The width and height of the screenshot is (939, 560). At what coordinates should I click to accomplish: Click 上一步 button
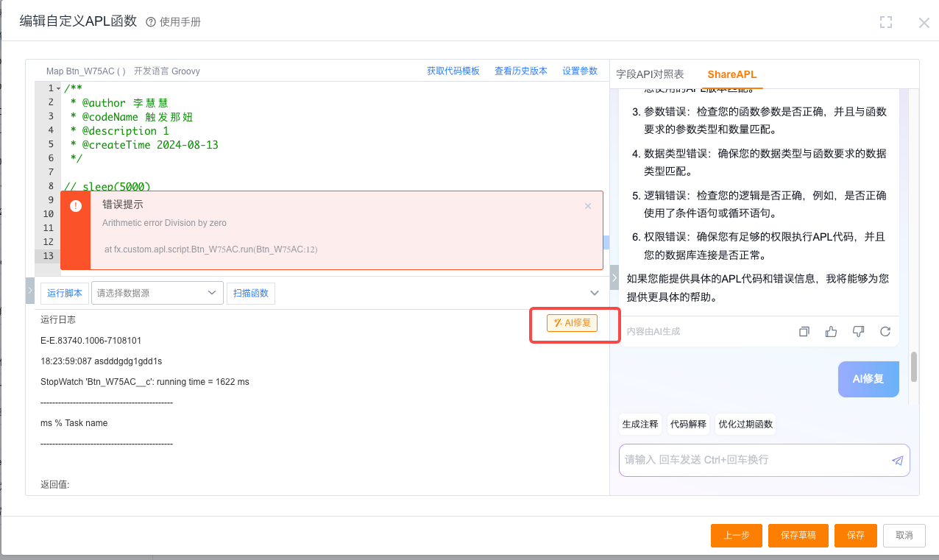point(737,536)
